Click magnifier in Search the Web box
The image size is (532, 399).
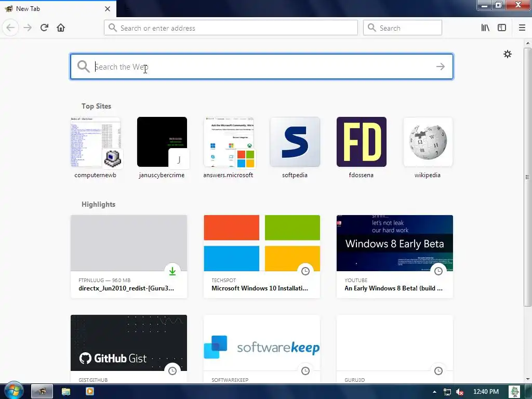pyautogui.click(x=83, y=66)
